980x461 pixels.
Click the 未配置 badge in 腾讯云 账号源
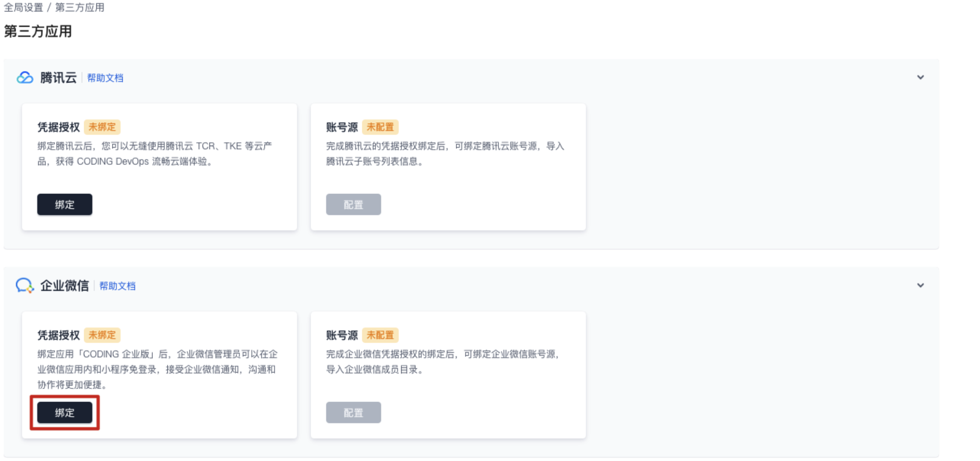point(380,127)
